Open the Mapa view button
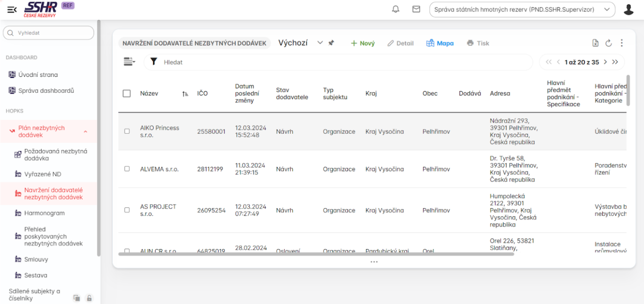Viewport: 644px width, 304px height. click(440, 43)
